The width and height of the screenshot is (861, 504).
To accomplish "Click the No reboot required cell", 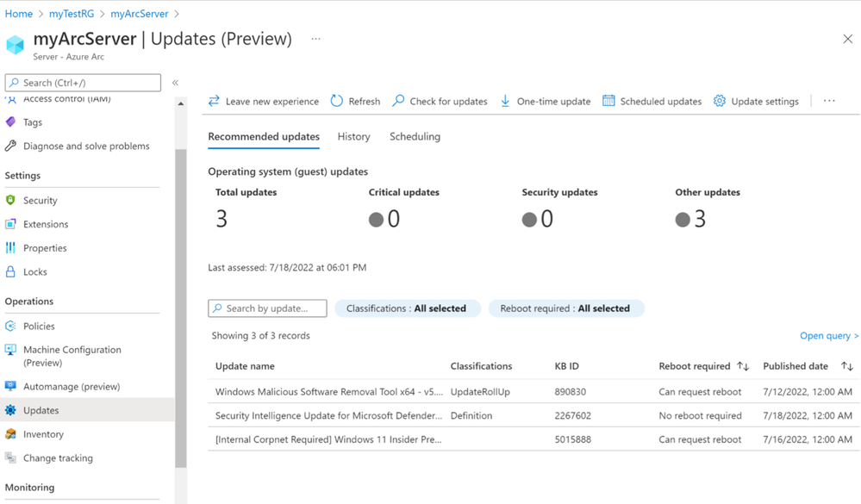I will (x=700, y=415).
